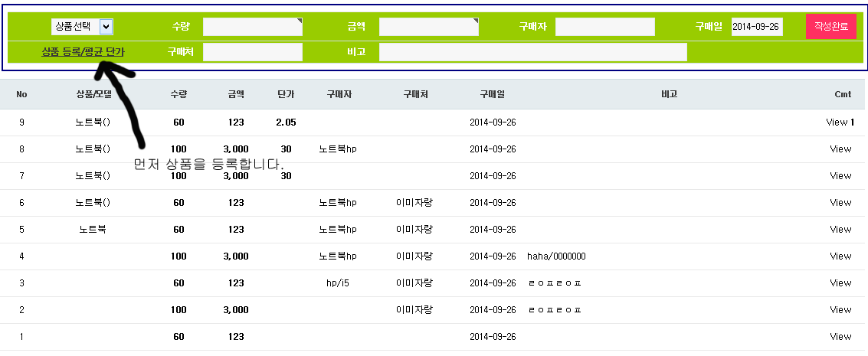Viewport: 868px width, 356px height.
Task: Click the 단가 column header
Action: (x=286, y=94)
